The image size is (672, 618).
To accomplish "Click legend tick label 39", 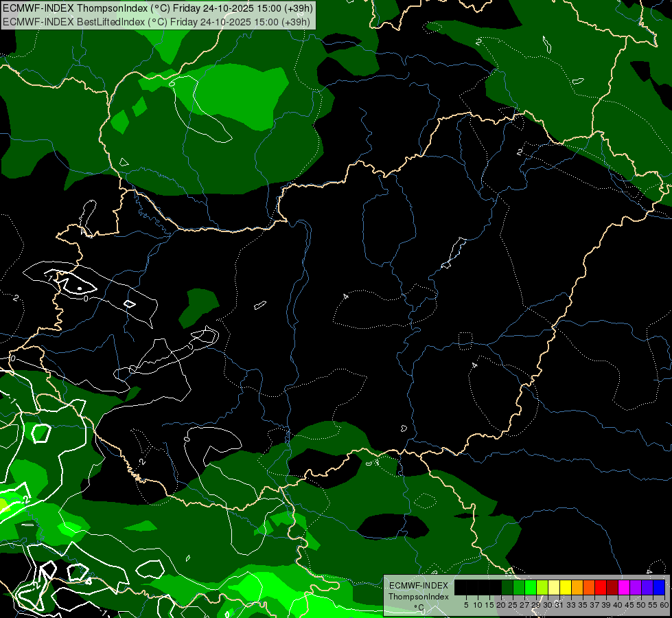I will click(x=606, y=605).
